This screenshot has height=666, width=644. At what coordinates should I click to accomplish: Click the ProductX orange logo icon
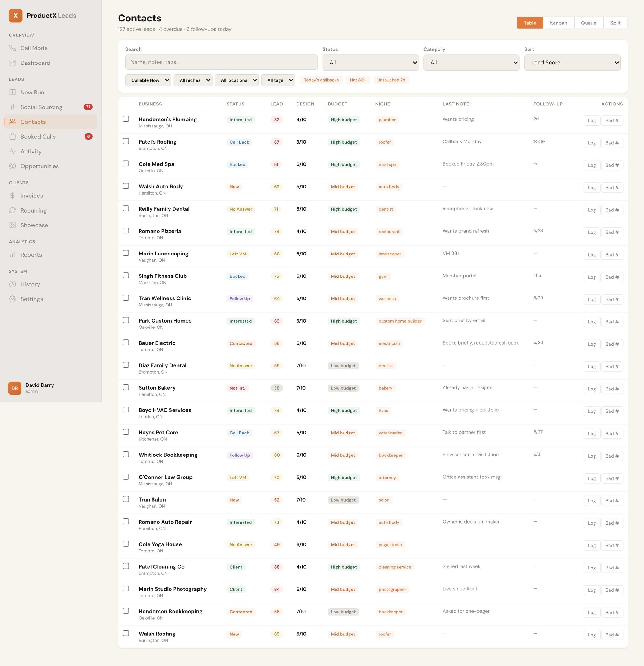tap(16, 16)
